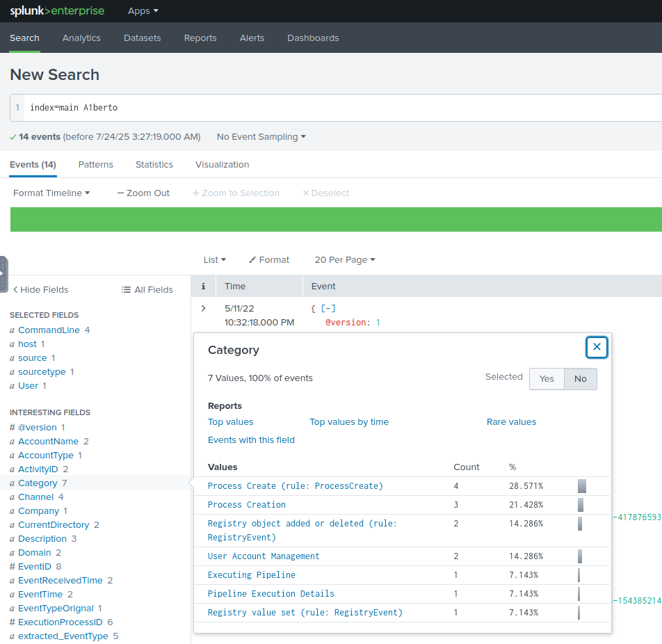Click the Description interesting field
This screenshot has height=644, width=662.
(42, 539)
